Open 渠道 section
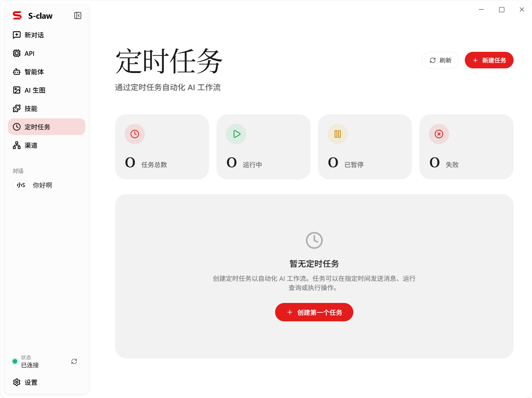The image size is (532, 398). pos(47,145)
